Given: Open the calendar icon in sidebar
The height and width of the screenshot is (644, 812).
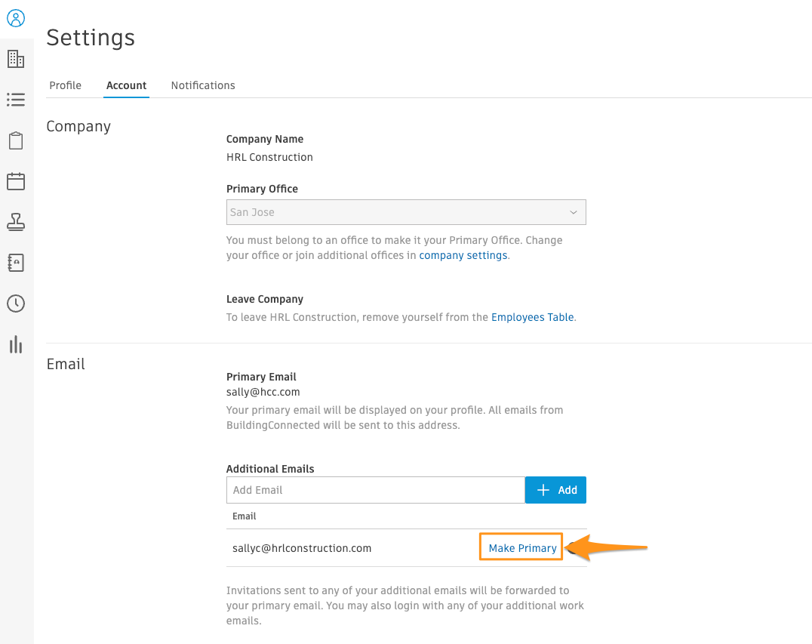Looking at the screenshot, I should [x=16, y=181].
